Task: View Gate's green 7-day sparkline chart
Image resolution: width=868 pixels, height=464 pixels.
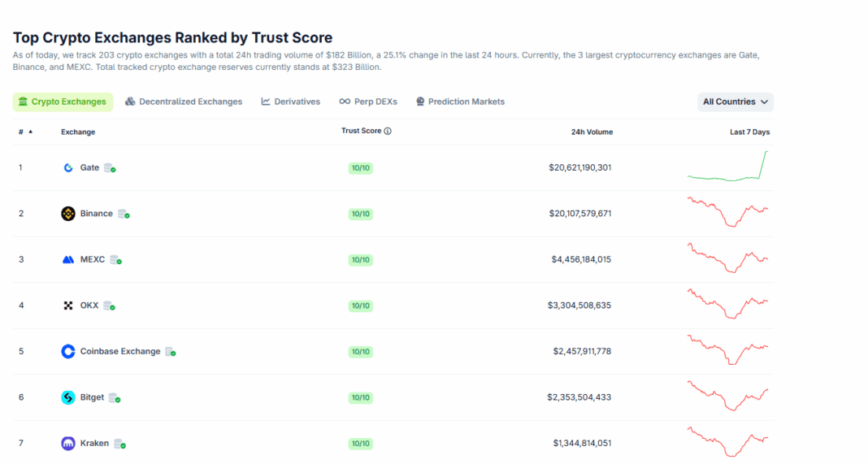Action: pos(727,167)
